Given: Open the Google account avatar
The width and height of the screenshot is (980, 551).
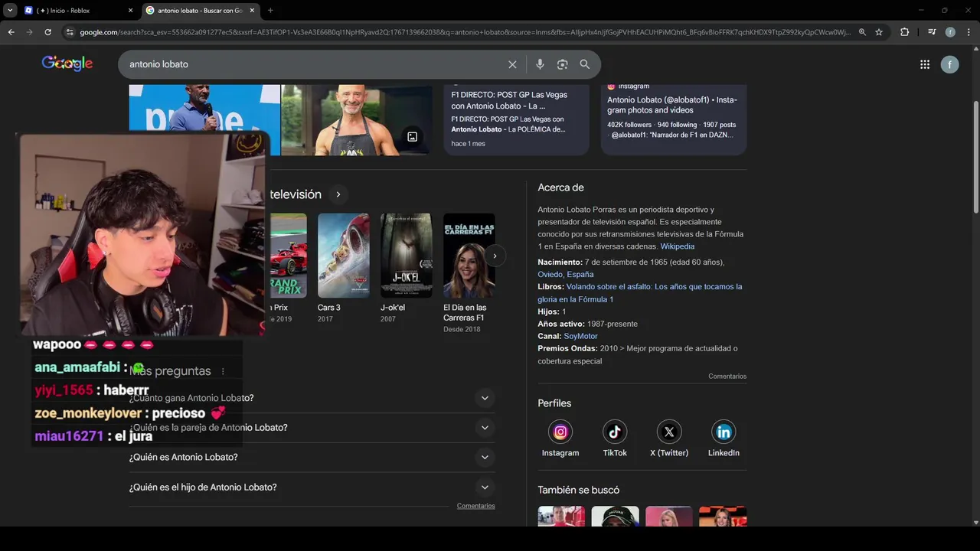Looking at the screenshot, I should [x=949, y=64].
